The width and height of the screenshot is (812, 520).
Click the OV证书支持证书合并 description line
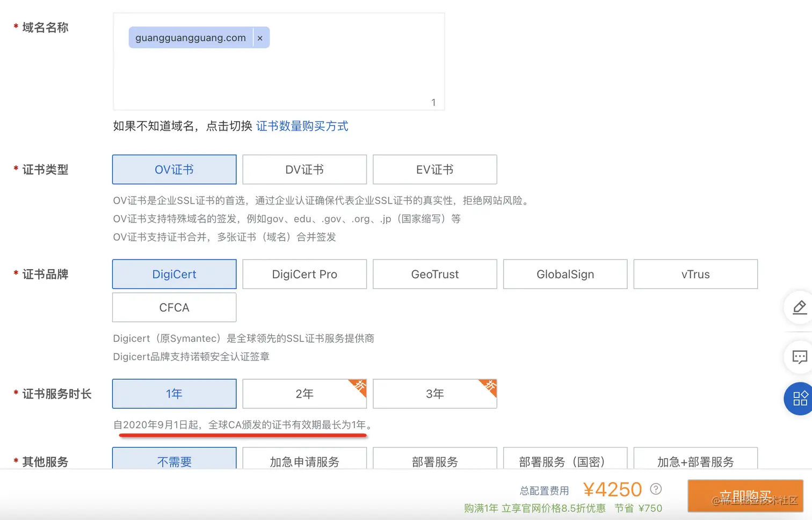[x=224, y=237]
